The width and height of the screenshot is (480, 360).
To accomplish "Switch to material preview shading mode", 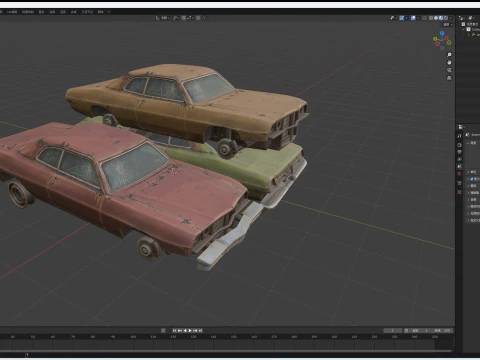I will pos(441,18).
